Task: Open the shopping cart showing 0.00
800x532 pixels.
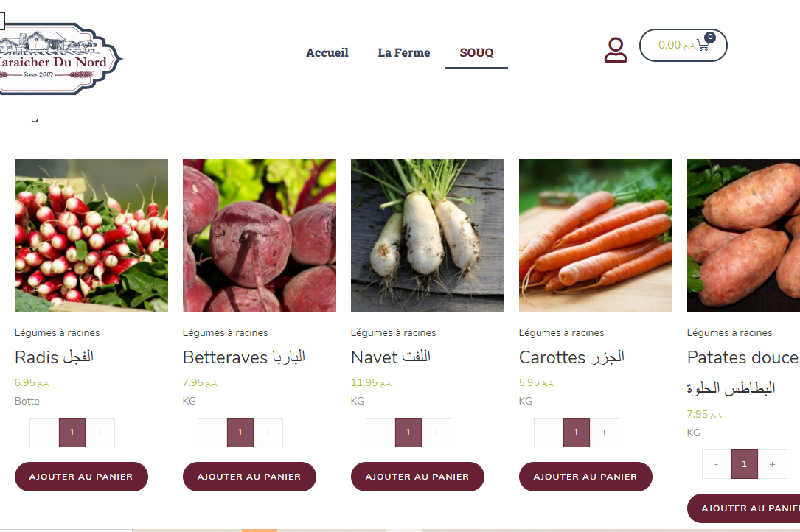Action: point(684,46)
